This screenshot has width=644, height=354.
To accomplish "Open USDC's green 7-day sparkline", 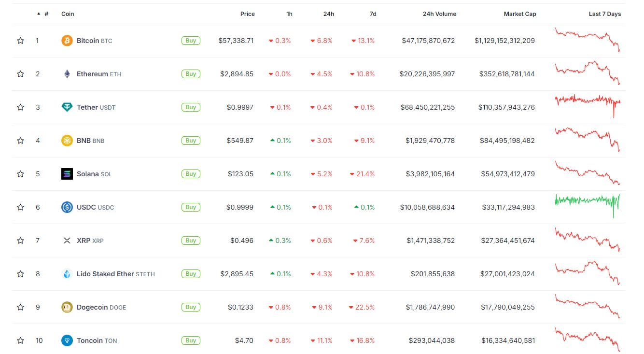I will pyautogui.click(x=588, y=205).
